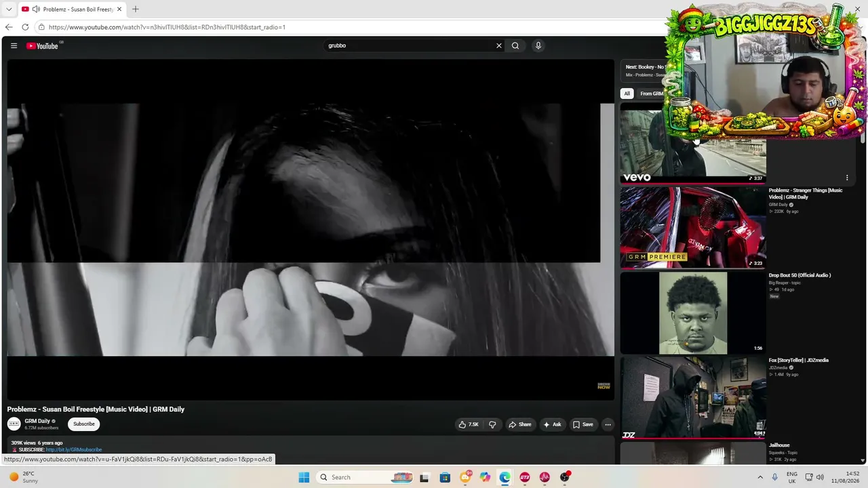Play Drop Bout 50 Official Audio thumbnail
Image resolution: width=868 pixels, height=488 pixels.
point(692,313)
